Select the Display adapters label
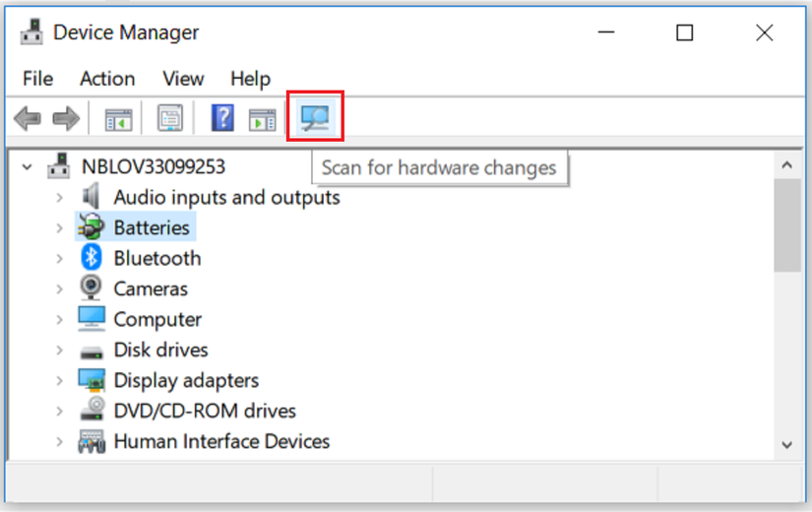The image size is (812, 512). [186, 381]
